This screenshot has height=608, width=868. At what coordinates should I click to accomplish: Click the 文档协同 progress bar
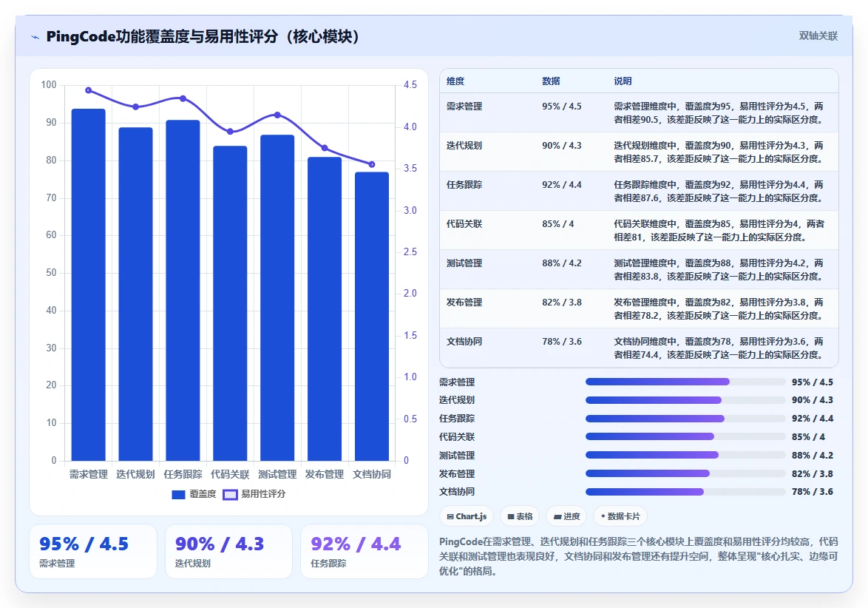coord(685,492)
